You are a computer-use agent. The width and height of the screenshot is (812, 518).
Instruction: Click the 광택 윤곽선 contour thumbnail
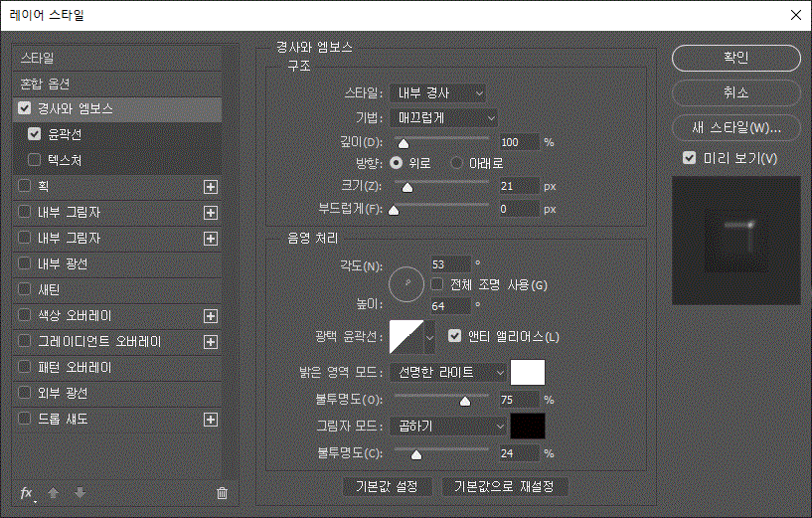(406, 337)
